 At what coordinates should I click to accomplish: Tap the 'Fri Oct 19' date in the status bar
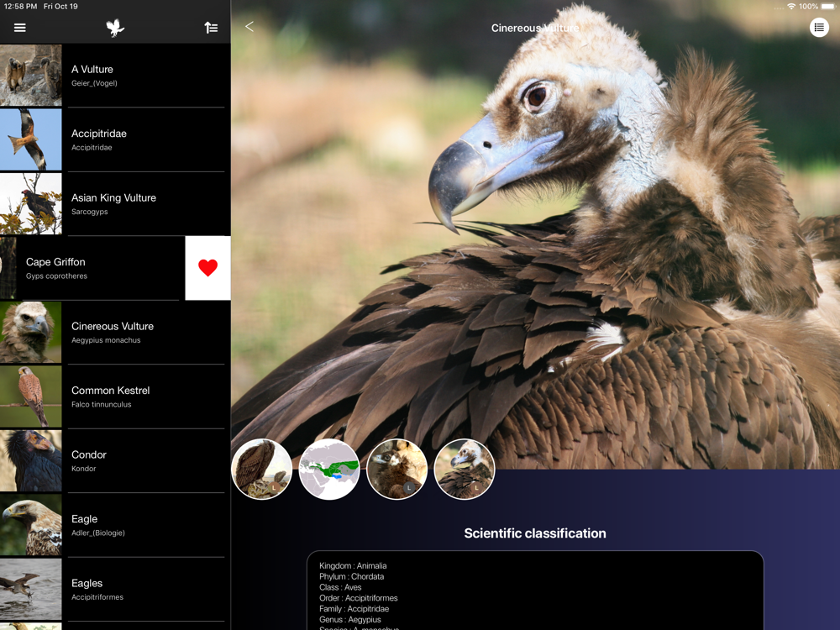(x=60, y=7)
